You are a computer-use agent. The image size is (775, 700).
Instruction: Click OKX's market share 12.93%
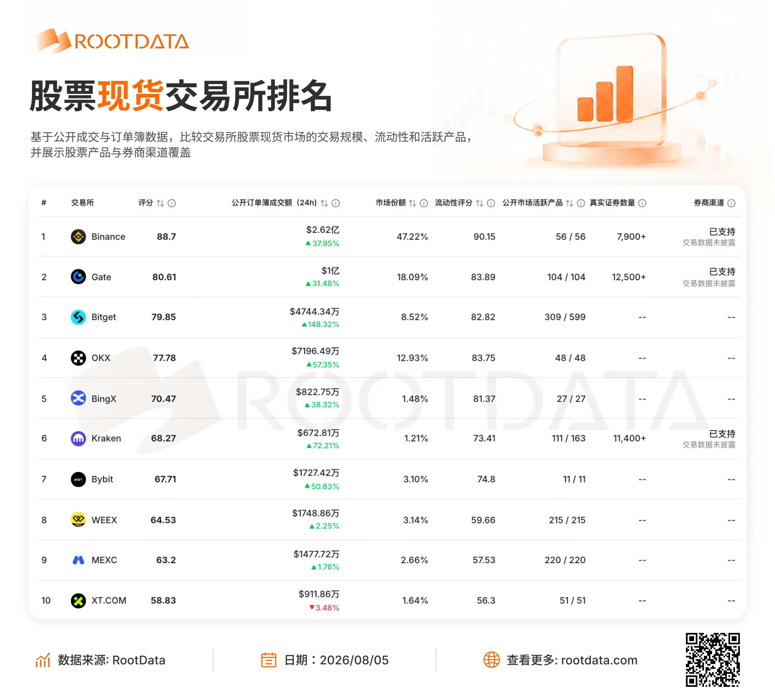click(412, 358)
